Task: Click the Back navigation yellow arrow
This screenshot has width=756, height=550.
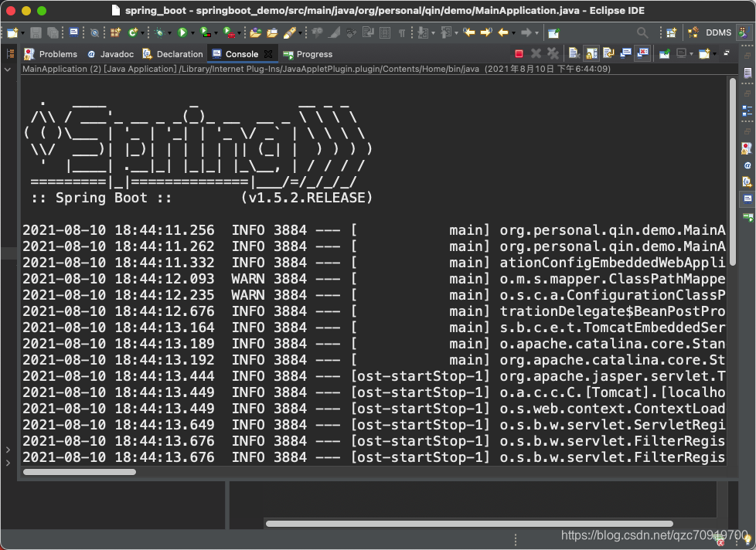Action: [x=503, y=32]
